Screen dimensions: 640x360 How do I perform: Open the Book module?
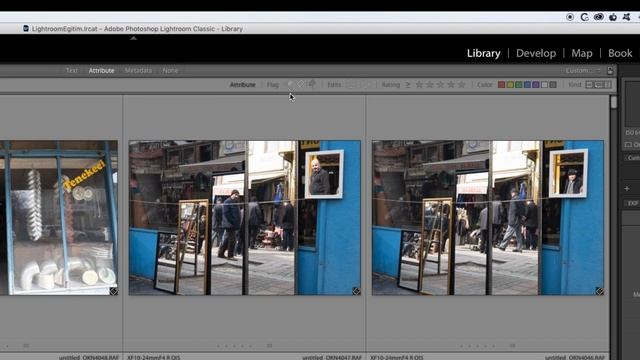pyautogui.click(x=620, y=53)
